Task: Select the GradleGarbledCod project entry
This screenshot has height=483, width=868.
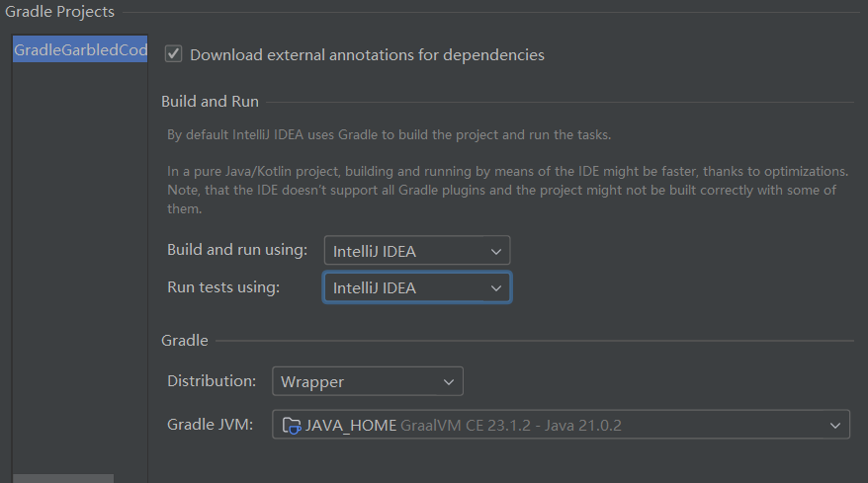Action: (x=80, y=49)
